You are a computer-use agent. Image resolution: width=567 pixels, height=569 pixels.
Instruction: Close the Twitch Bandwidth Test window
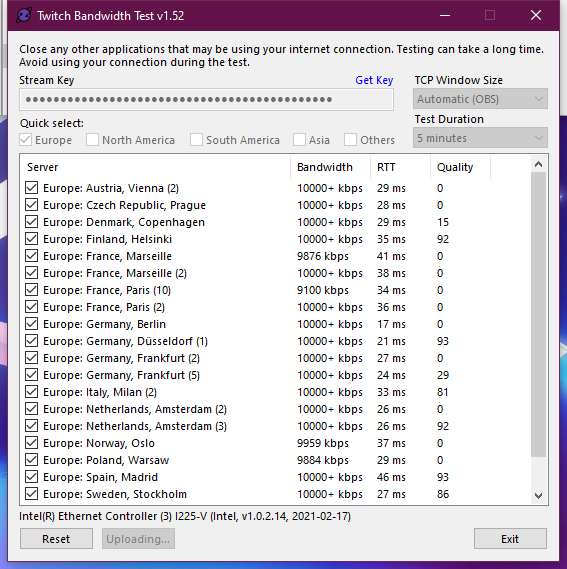(536, 16)
